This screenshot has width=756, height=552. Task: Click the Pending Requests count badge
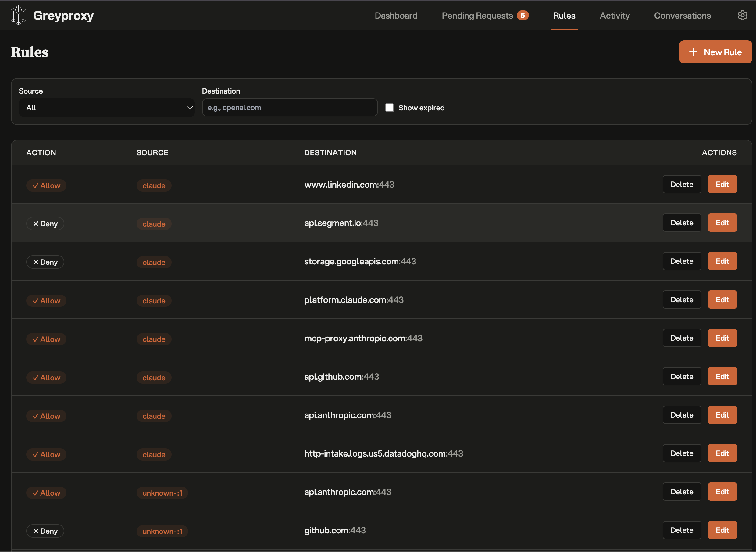click(x=522, y=15)
